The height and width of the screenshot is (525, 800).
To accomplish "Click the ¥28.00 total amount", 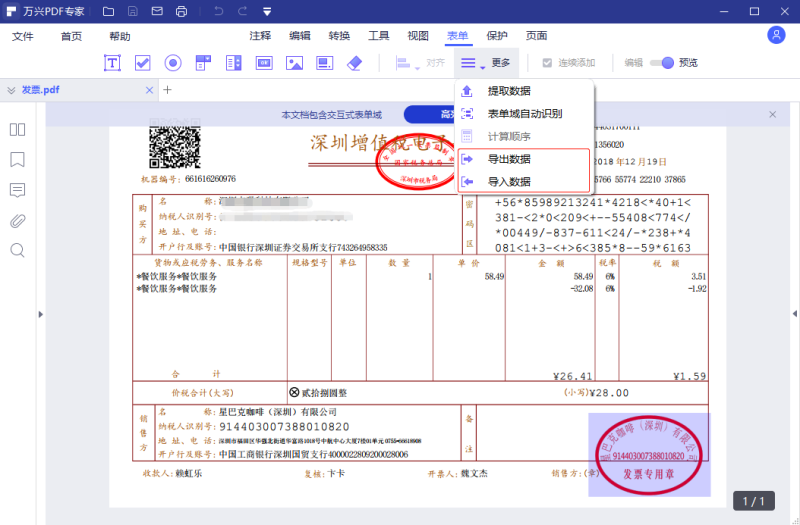I will 609,393.
